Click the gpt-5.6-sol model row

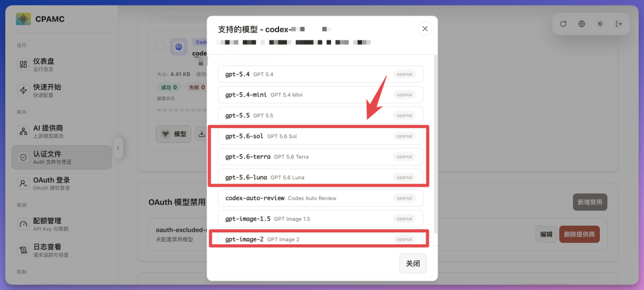pyautogui.click(x=320, y=136)
